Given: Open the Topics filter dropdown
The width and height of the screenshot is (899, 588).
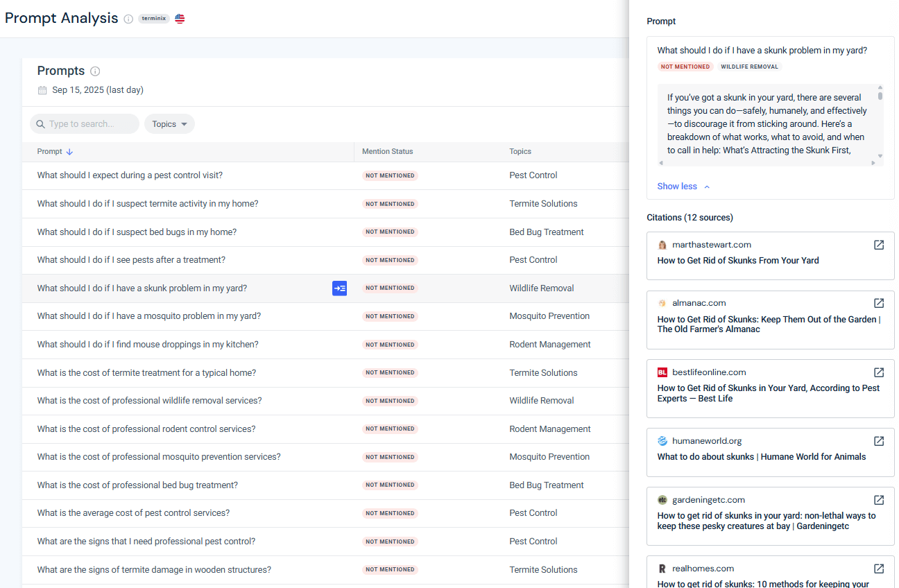Looking at the screenshot, I should click(x=169, y=124).
